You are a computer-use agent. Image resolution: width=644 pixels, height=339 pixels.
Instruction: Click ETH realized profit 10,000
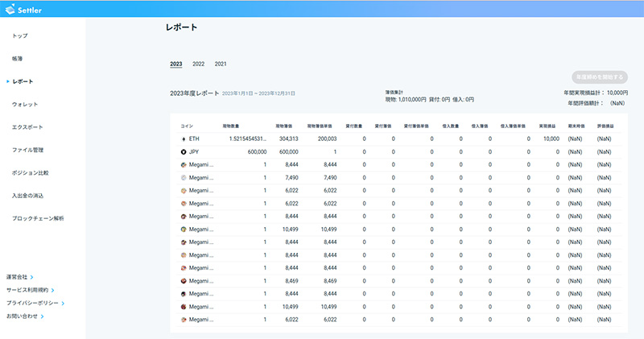pos(551,138)
